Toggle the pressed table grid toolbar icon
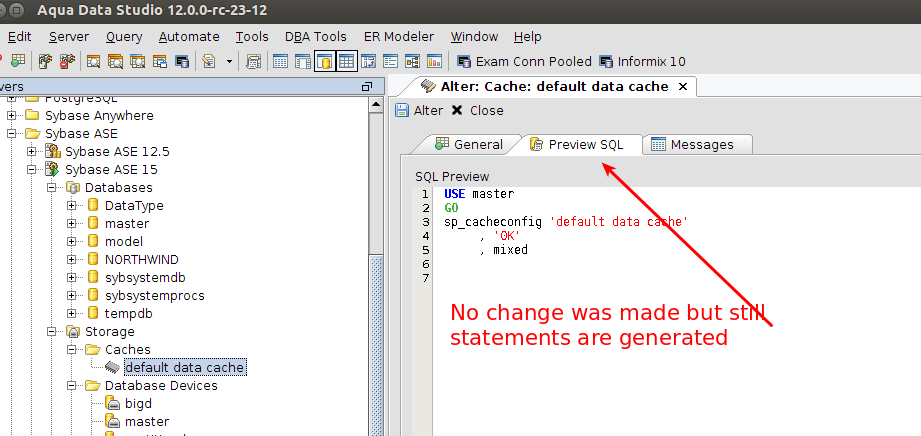This screenshot has width=921, height=436. click(x=347, y=61)
